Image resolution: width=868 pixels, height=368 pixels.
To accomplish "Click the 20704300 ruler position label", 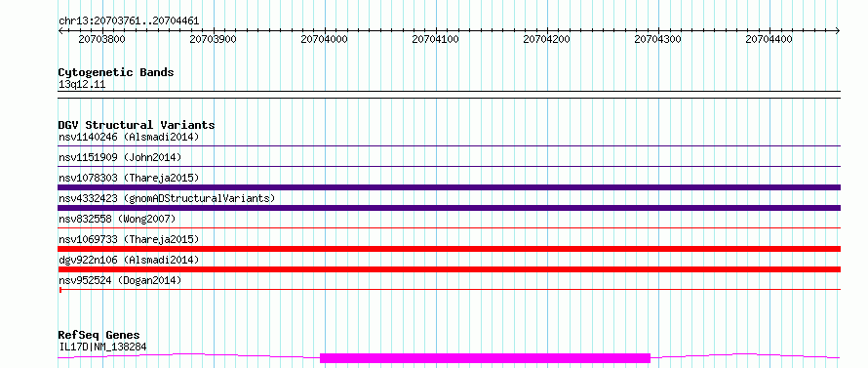I will (x=657, y=39).
